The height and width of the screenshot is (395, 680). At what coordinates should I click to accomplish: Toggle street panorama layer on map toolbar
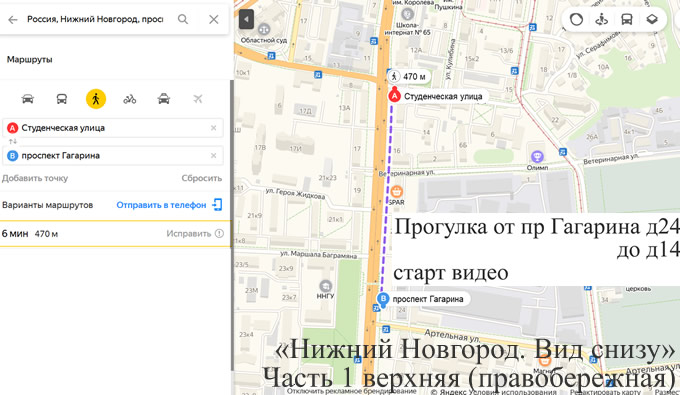(x=602, y=19)
